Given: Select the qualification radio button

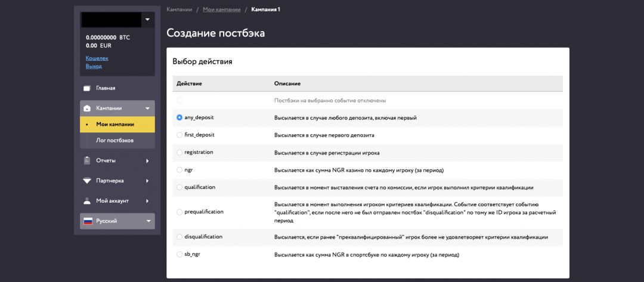Looking at the screenshot, I should tap(179, 187).
